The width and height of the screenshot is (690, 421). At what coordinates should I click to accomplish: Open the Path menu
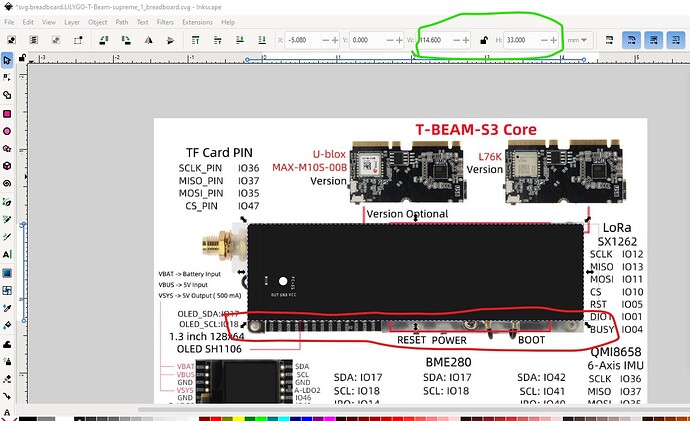pyautogui.click(x=122, y=22)
